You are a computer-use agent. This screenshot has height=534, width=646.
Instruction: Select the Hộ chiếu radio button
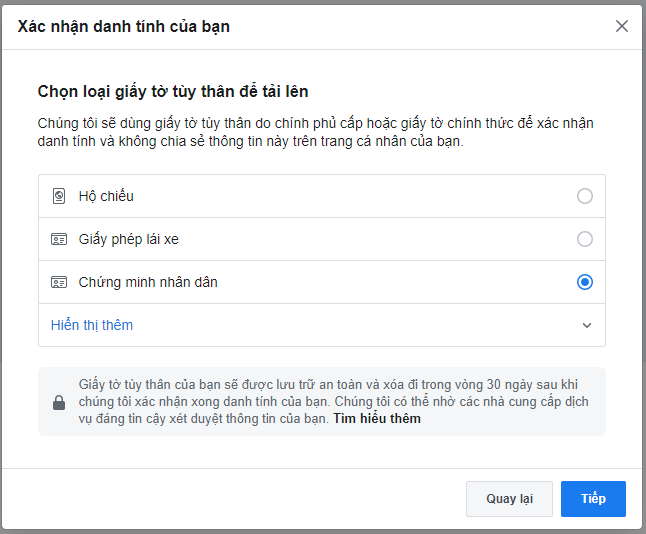585,196
